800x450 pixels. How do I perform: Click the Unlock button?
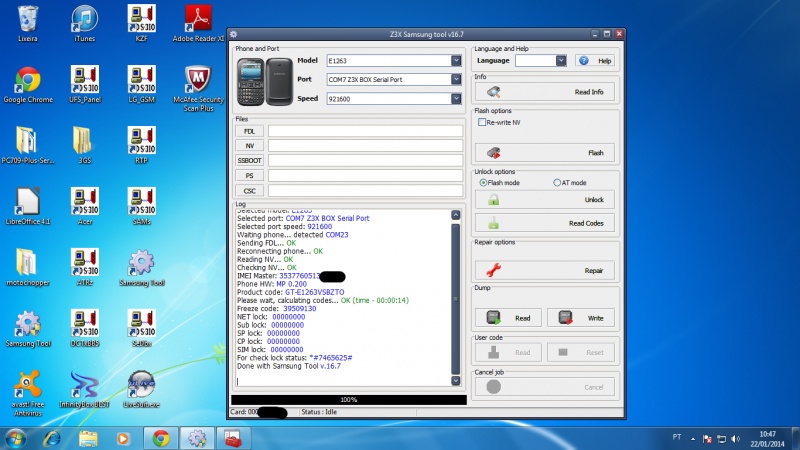544,200
